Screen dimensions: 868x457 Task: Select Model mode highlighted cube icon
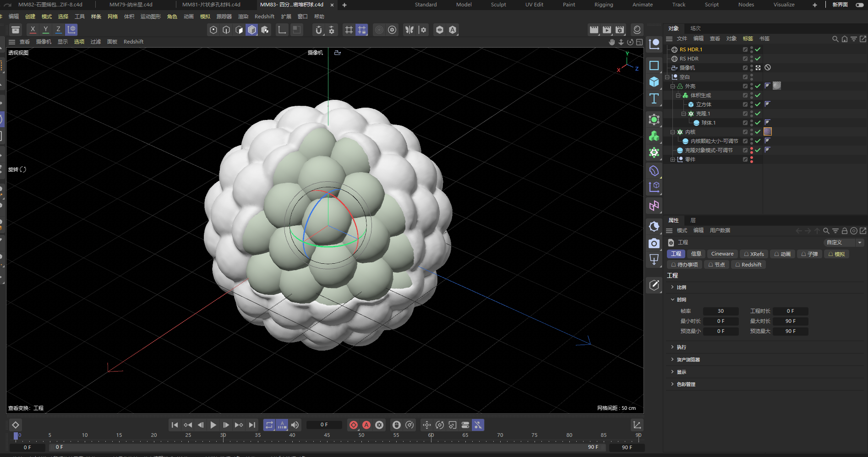coord(252,30)
